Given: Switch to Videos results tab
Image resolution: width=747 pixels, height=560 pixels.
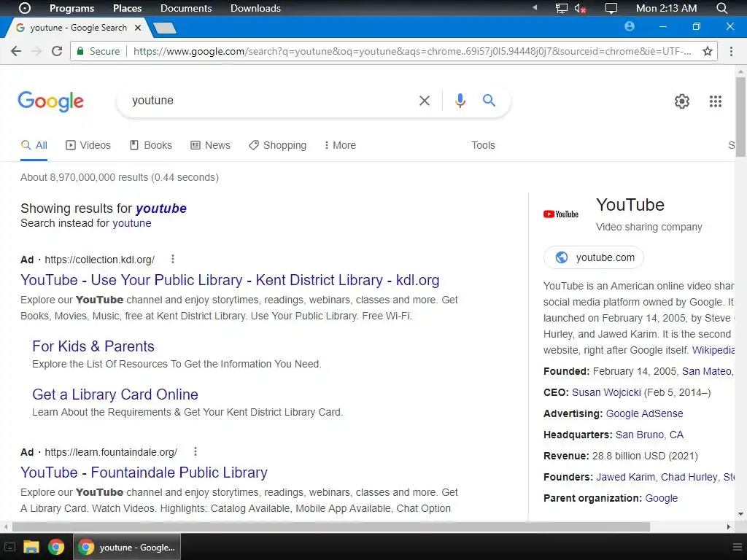Looking at the screenshot, I should 88,145.
